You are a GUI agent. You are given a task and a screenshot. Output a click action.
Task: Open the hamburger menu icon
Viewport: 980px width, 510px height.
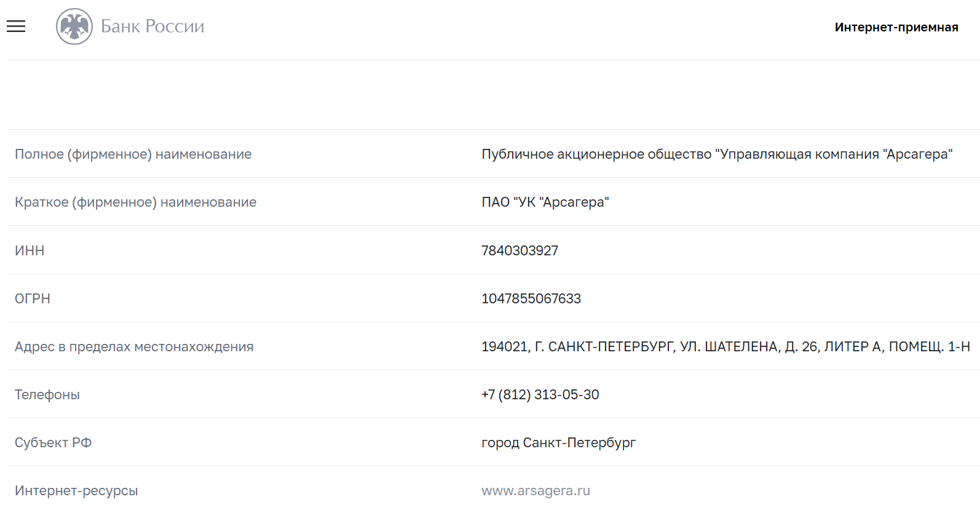tap(16, 26)
